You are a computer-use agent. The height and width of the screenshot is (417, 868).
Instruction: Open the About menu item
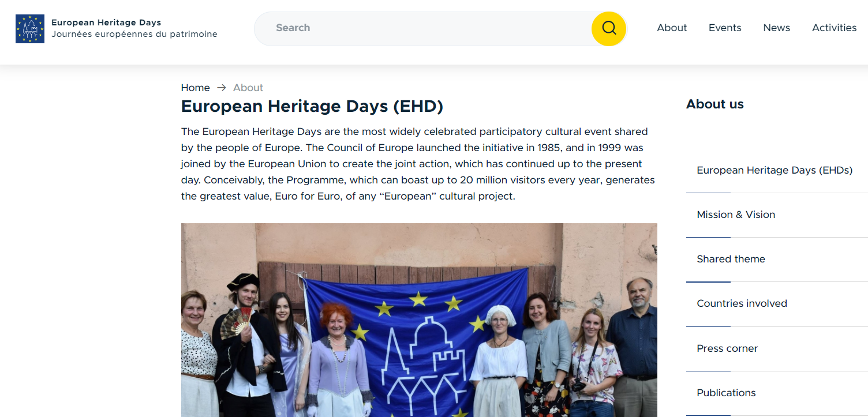(672, 28)
